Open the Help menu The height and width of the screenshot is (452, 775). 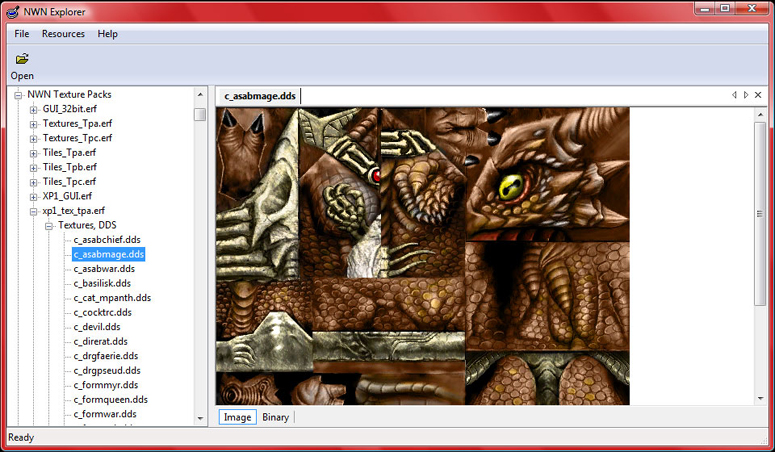[x=107, y=34]
